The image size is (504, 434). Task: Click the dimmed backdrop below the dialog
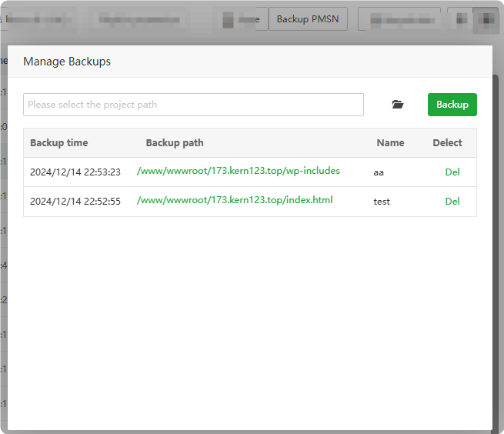click(x=252, y=432)
